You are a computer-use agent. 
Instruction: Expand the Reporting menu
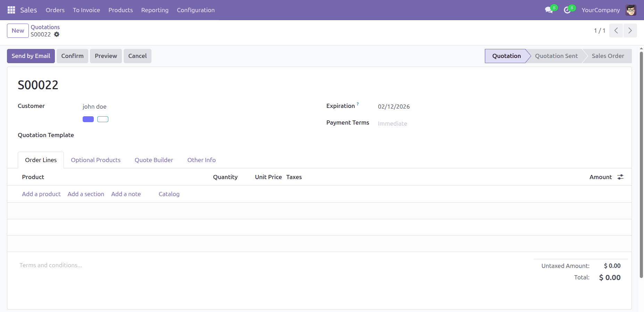155,10
